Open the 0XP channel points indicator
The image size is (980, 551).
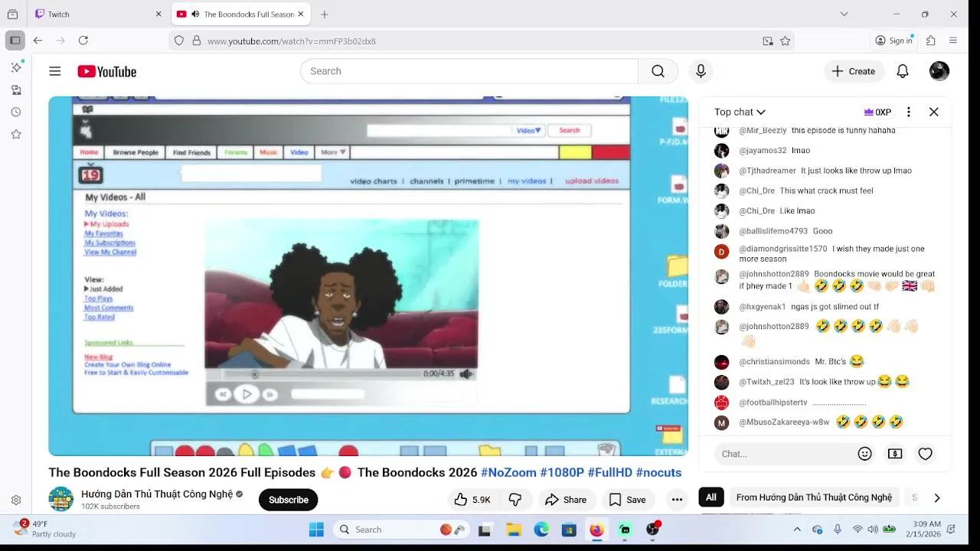pos(877,112)
